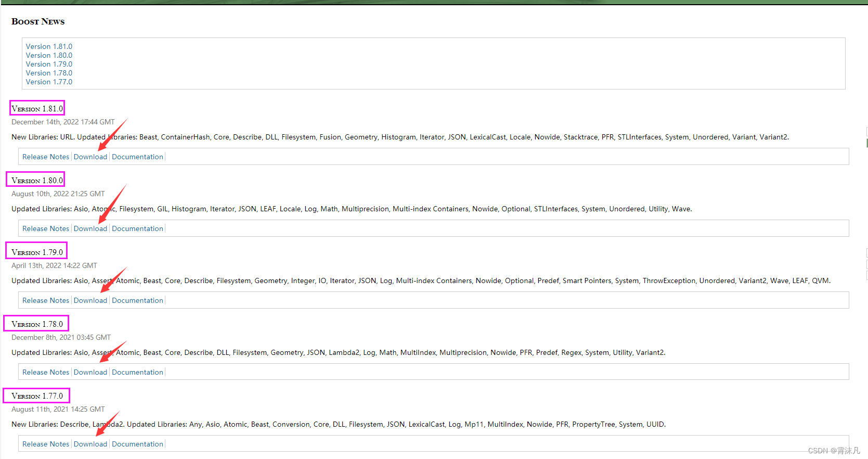The width and height of the screenshot is (868, 459).
Task: Click the Boost News page heading
Action: (38, 21)
